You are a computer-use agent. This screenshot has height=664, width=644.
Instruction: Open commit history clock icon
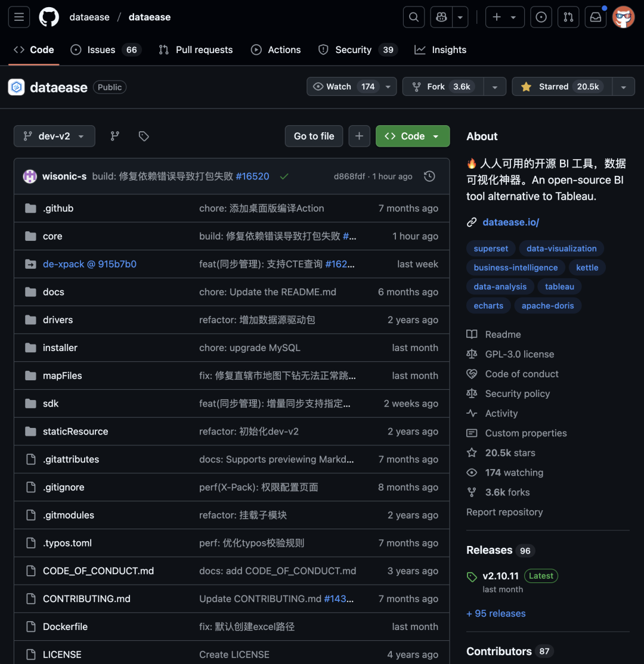429,176
